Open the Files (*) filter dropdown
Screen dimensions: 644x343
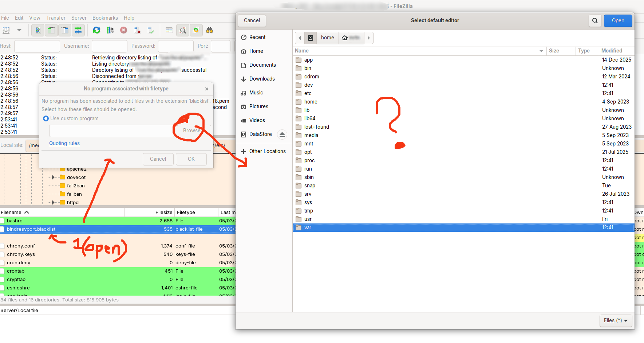coord(616,320)
